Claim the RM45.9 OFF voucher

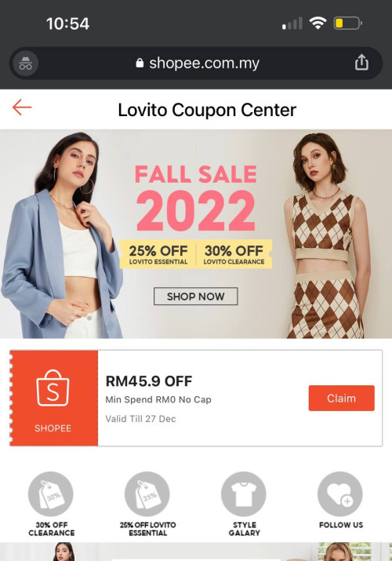tap(341, 398)
